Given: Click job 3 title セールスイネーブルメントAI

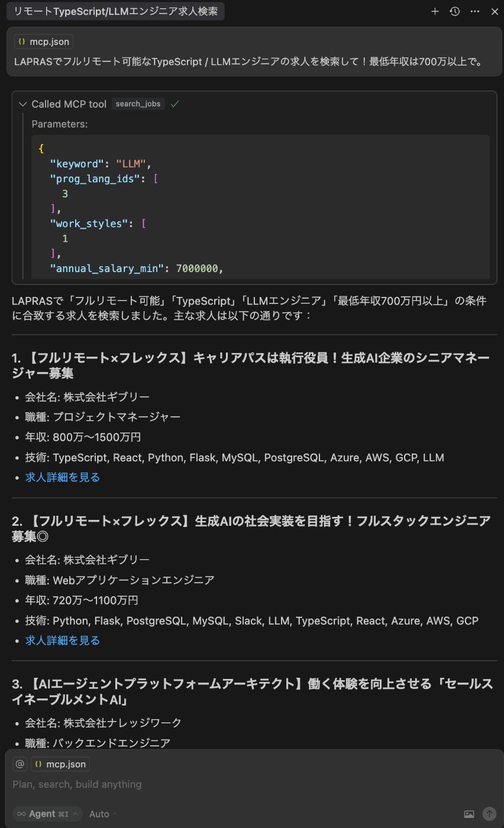Looking at the screenshot, I should tap(252, 691).
